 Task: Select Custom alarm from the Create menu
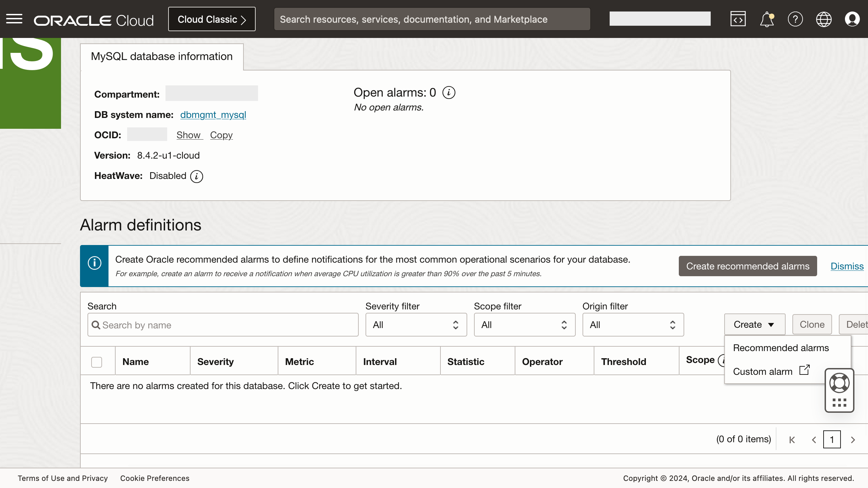(x=763, y=371)
